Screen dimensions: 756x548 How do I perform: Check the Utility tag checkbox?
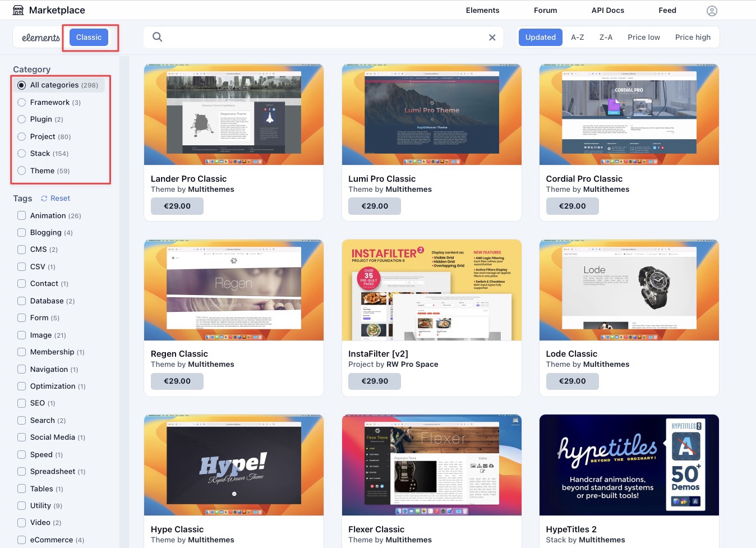[x=22, y=506]
